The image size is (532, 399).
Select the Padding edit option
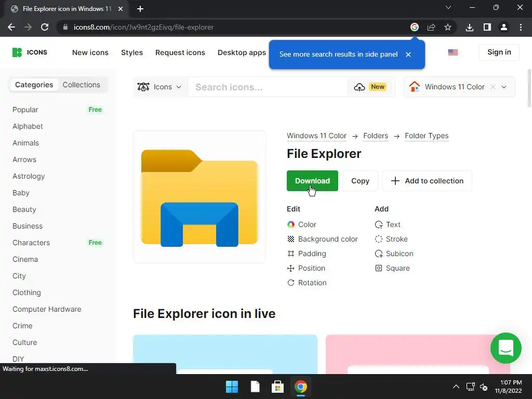(x=307, y=254)
